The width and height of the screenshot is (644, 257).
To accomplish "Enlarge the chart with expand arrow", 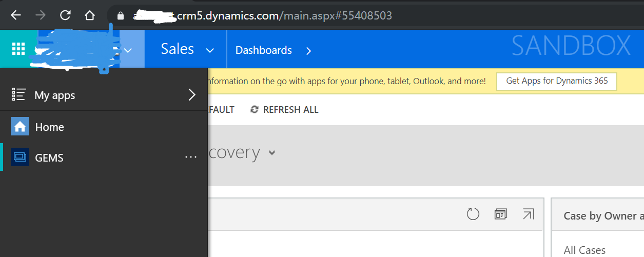I will (x=528, y=214).
